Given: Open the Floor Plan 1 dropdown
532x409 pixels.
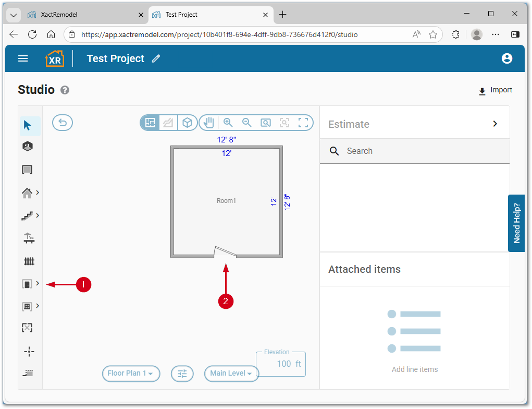Looking at the screenshot, I should pos(131,374).
